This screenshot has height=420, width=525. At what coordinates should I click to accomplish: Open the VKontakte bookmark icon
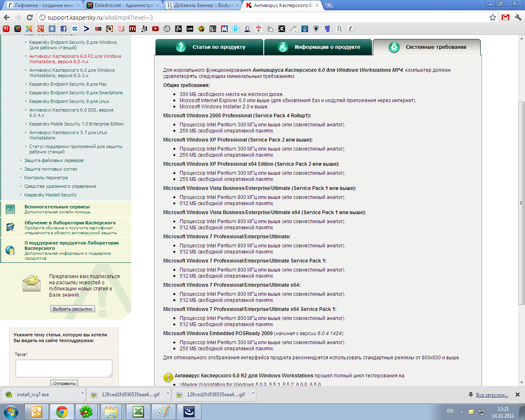[52, 29]
